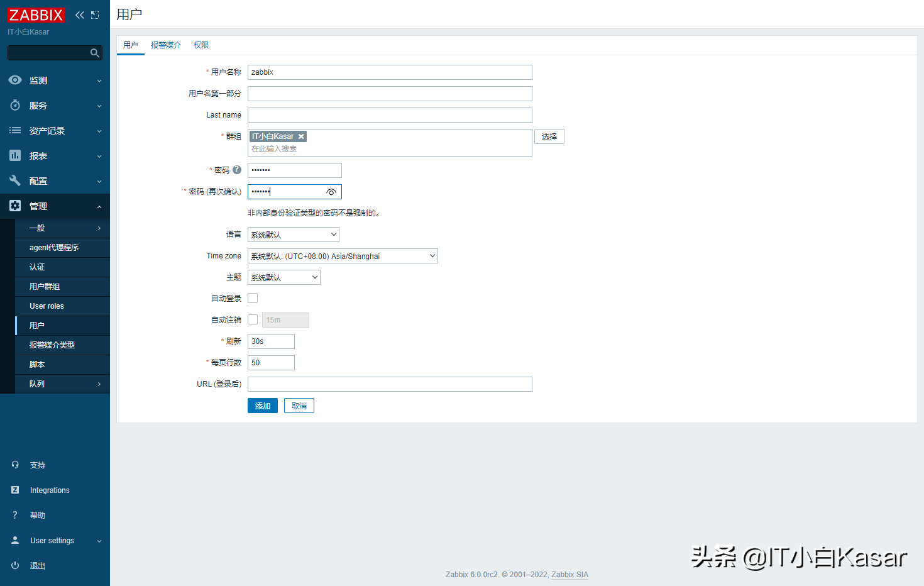Open the 脚本 menu item
This screenshot has height=586, width=924.
62,365
